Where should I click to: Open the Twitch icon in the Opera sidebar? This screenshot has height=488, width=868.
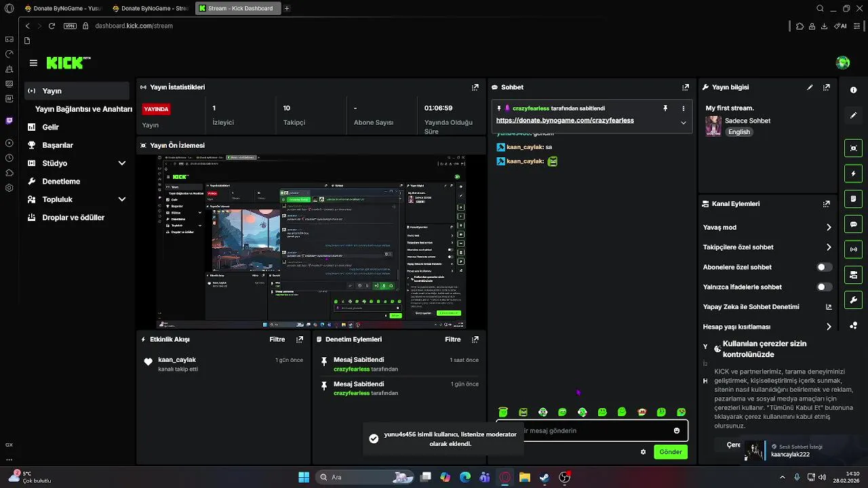point(9,121)
